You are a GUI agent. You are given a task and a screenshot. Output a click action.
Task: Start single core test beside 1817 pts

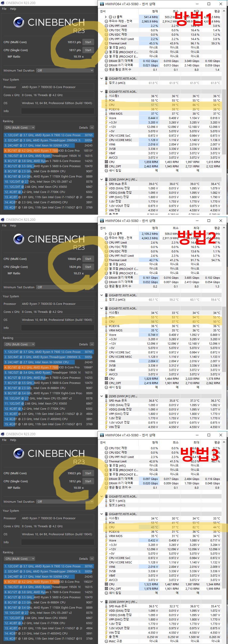[88, 50]
